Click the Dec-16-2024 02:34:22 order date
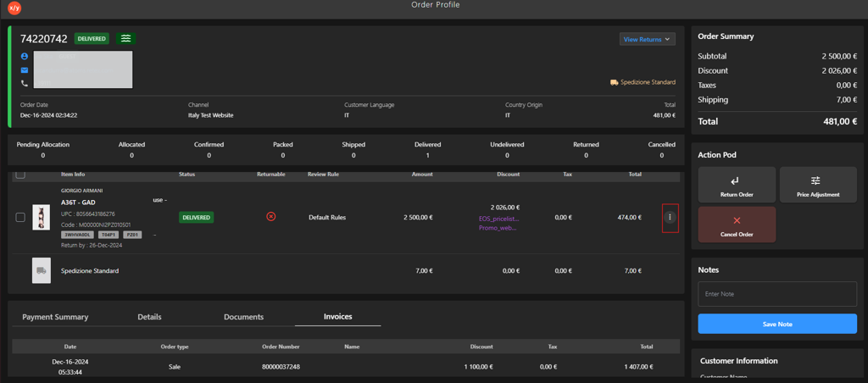Viewport: 868px width, 383px height. tap(48, 116)
